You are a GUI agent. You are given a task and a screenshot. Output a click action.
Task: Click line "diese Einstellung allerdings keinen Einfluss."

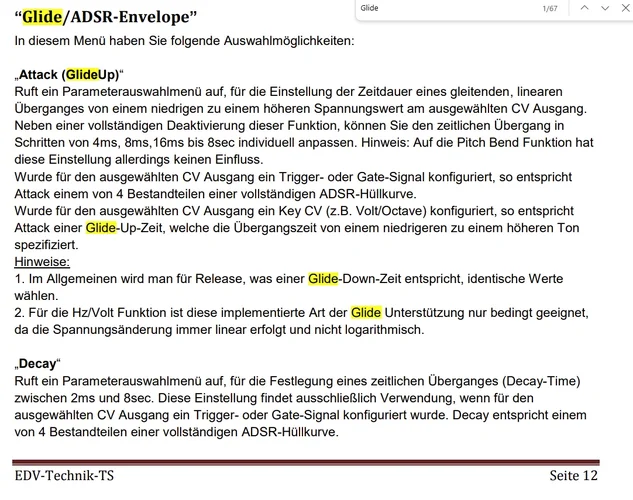pyautogui.click(x=139, y=160)
